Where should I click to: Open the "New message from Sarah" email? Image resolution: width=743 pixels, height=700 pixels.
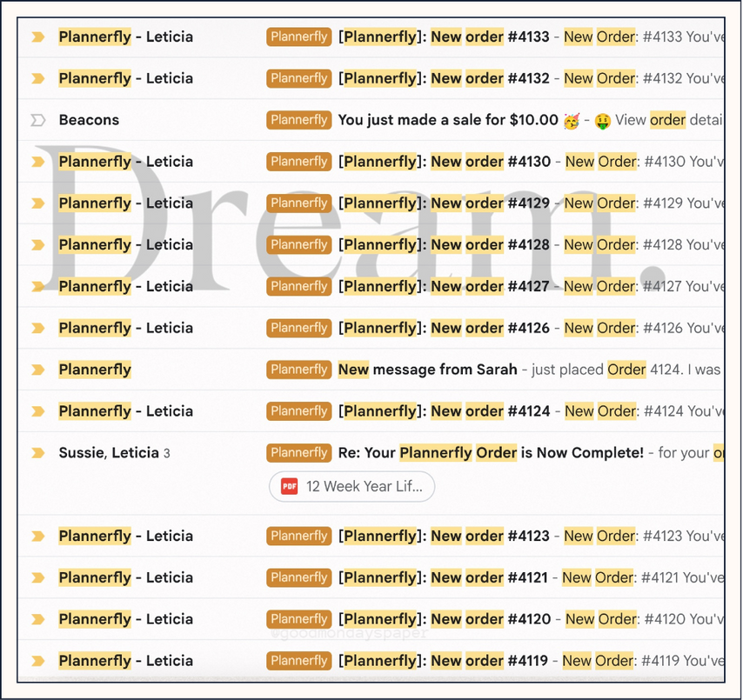tap(427, 370)
